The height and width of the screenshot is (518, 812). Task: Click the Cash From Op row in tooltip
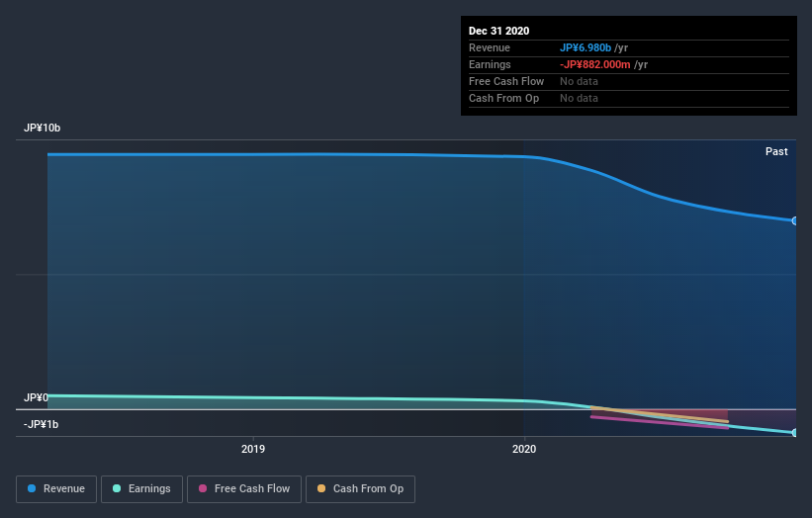click(x=629, y=98)
